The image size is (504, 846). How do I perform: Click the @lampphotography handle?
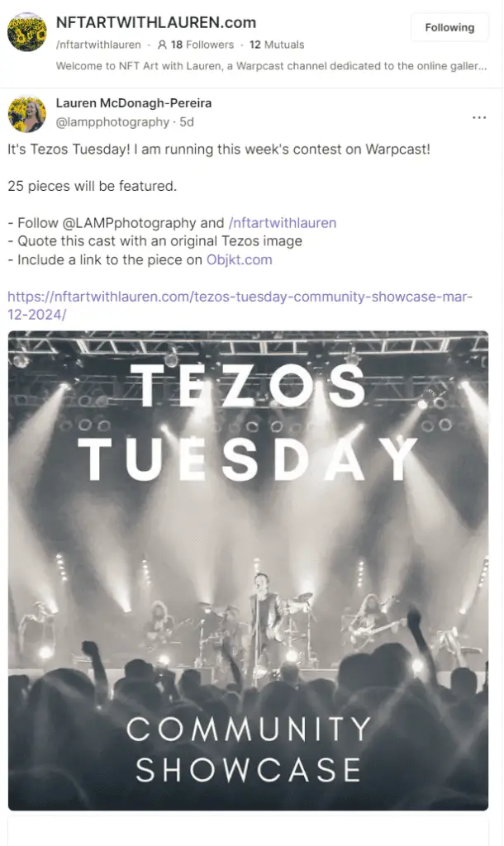coord(112,122)
